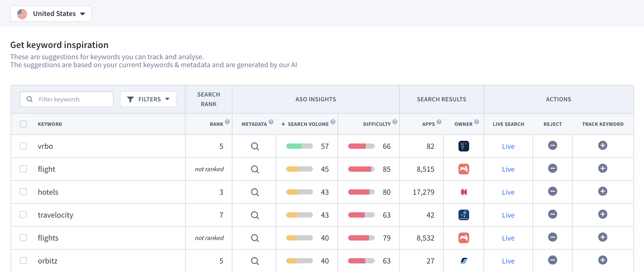Open Live search for vrbo
644x272 pixels.
(508, 146)
